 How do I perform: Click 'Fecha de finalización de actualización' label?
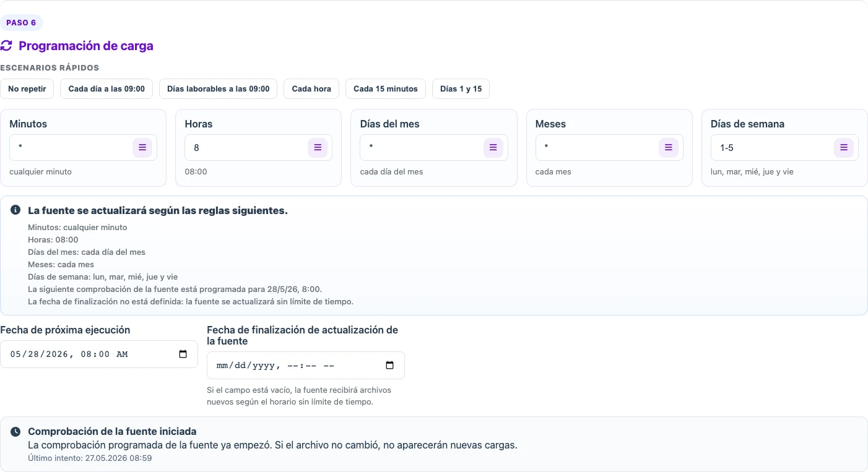coord(302,335)
